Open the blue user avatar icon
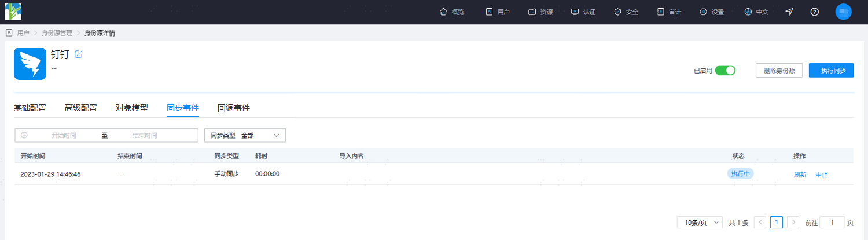 pyautogui.click(x=843, y=12)
